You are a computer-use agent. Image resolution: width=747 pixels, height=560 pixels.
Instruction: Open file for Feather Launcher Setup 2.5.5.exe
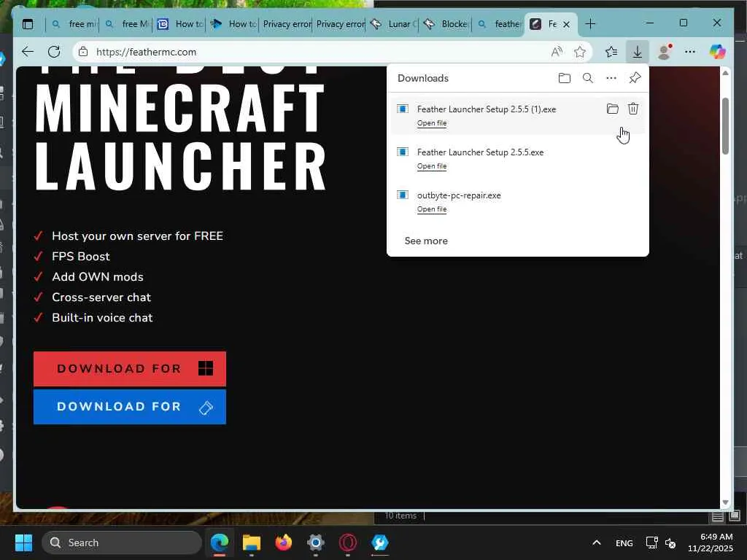(x=432, y=166)
